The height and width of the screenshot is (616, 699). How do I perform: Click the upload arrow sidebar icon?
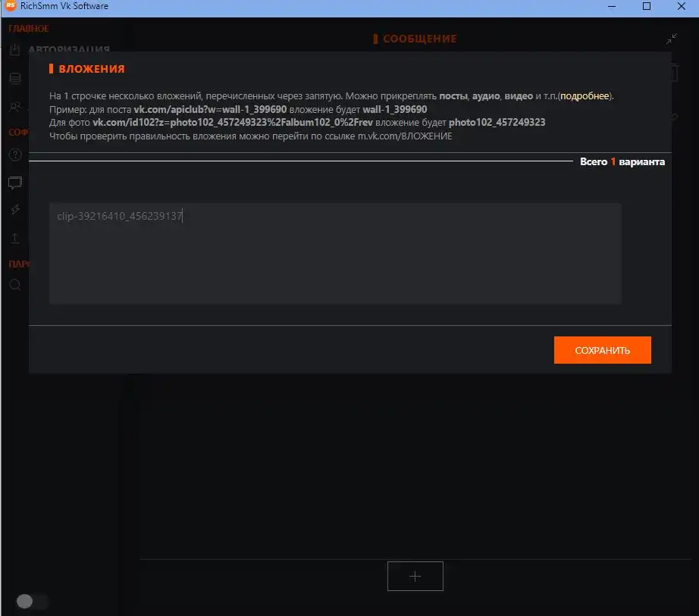point(14,239)
